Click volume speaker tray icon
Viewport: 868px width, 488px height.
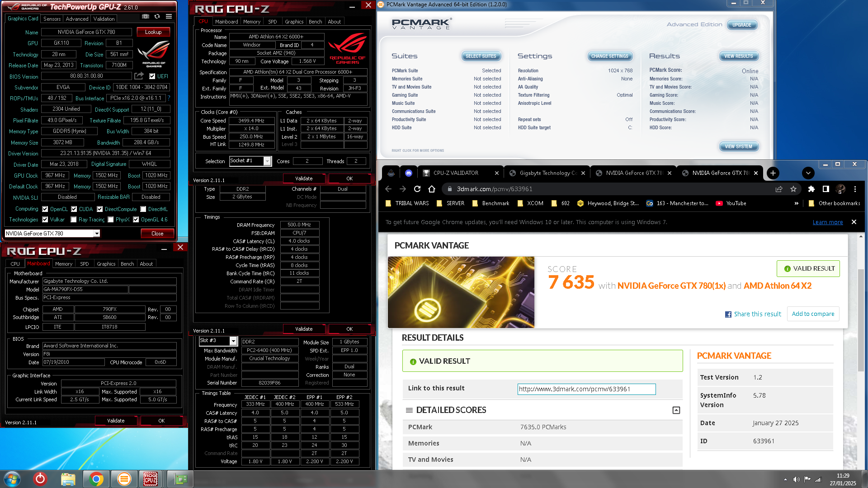(796, 479)
